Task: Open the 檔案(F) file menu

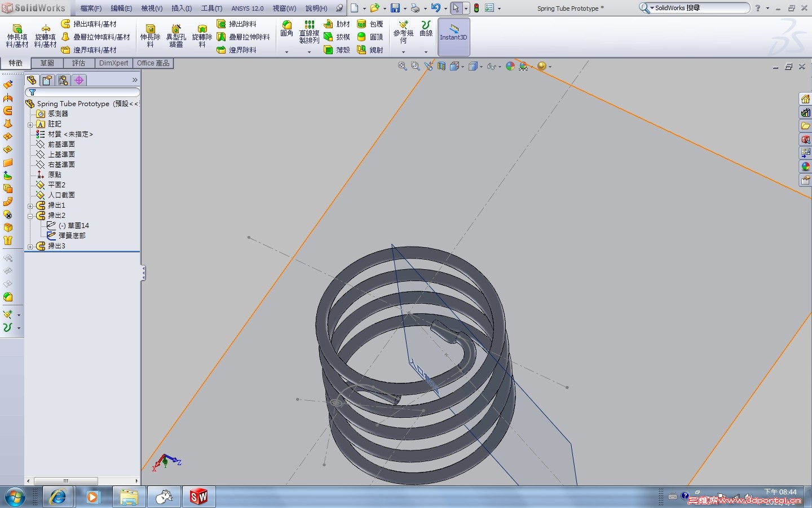Action: pos(91,8)
